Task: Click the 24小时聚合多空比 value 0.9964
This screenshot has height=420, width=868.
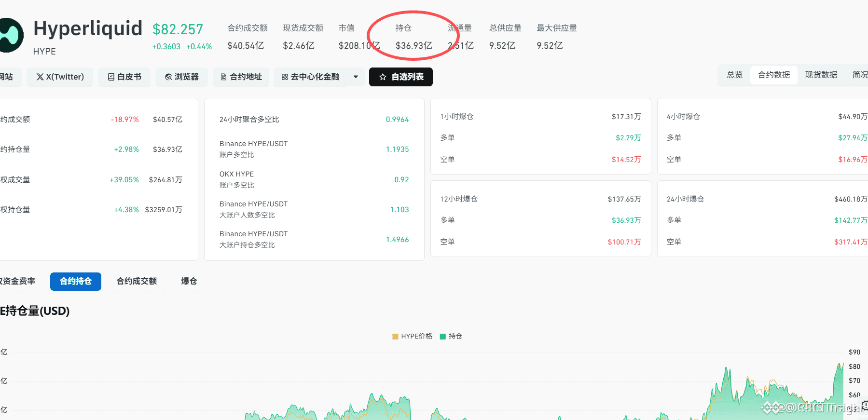Action: tap(397, 120)
